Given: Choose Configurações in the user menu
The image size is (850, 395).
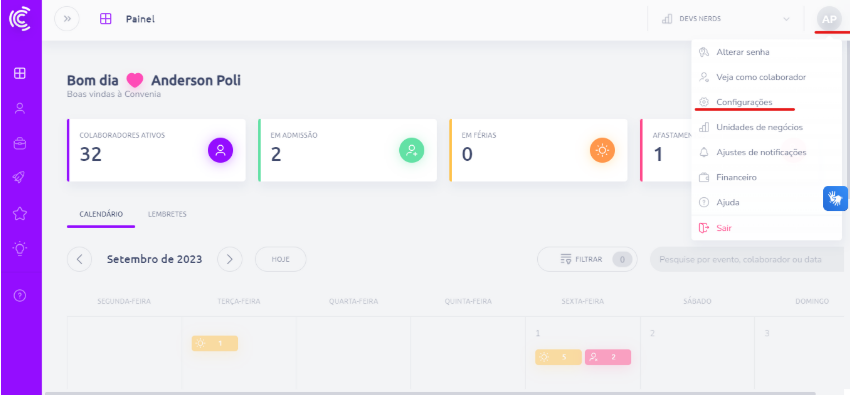Looking at the screenshot, I should point(744,102).
